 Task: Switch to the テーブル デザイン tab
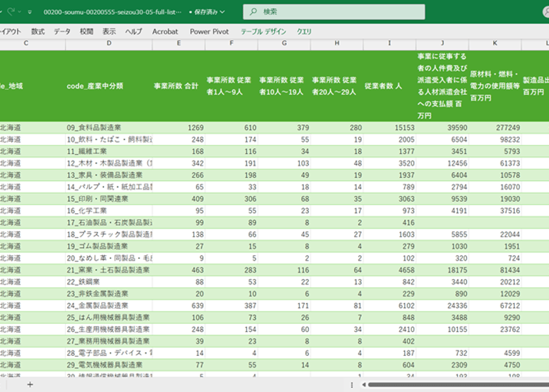(x=263, y=31)
